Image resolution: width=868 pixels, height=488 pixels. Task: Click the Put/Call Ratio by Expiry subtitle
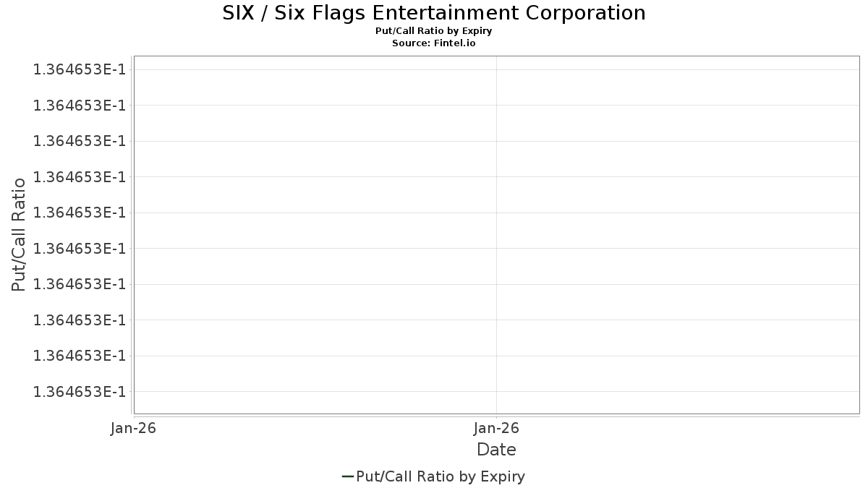pos(434,31)
